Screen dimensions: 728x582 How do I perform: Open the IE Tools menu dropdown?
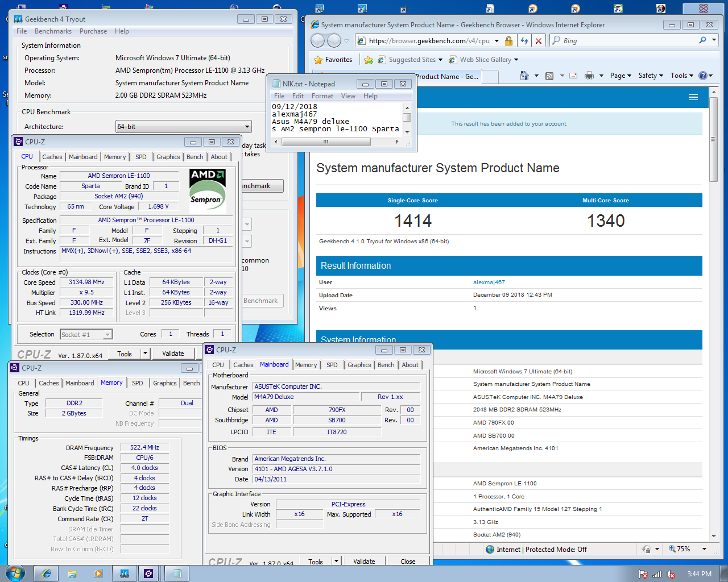coord(682,76)
